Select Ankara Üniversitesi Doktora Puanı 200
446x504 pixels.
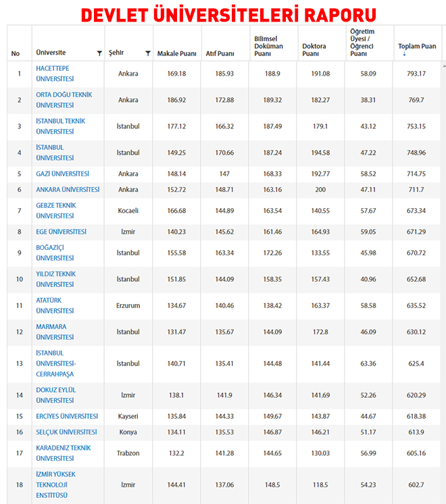320,190
